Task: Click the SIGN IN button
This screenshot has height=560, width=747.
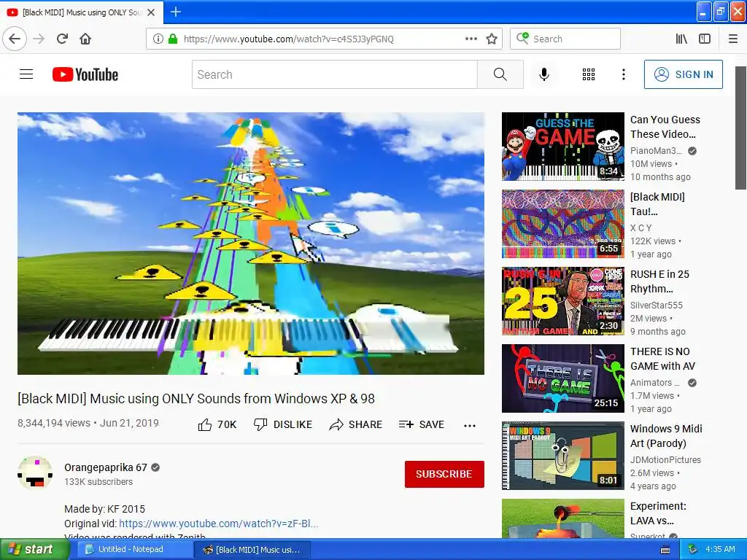Action: (x=683, y=74)
